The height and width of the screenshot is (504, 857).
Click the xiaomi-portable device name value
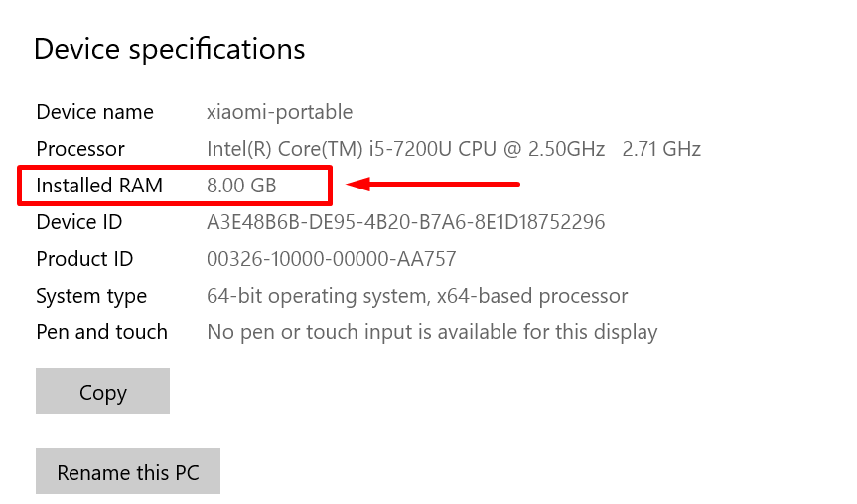[x=279, y=112]
